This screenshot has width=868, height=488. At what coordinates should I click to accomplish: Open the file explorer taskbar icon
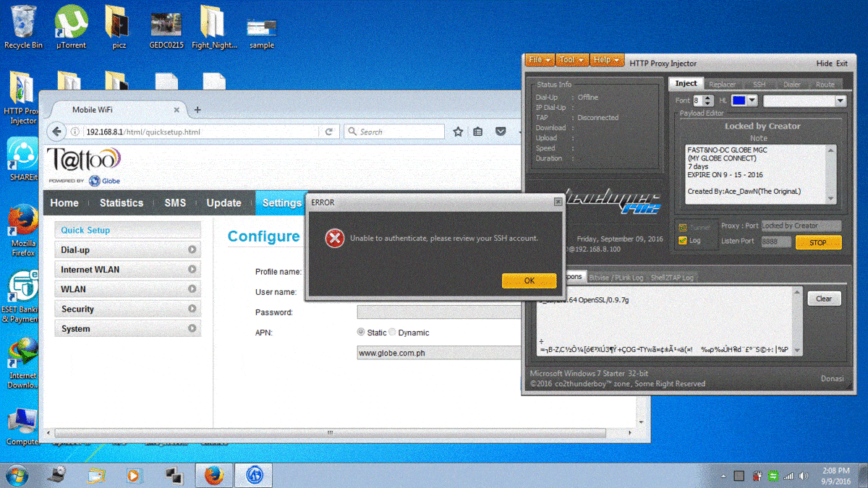tap(97, 475)
